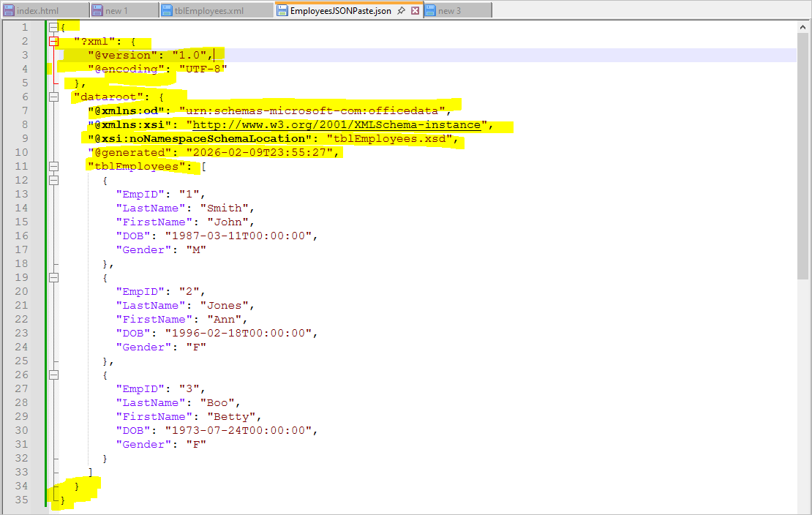Collapse the second employee object fold on line 19

[53, 278]
